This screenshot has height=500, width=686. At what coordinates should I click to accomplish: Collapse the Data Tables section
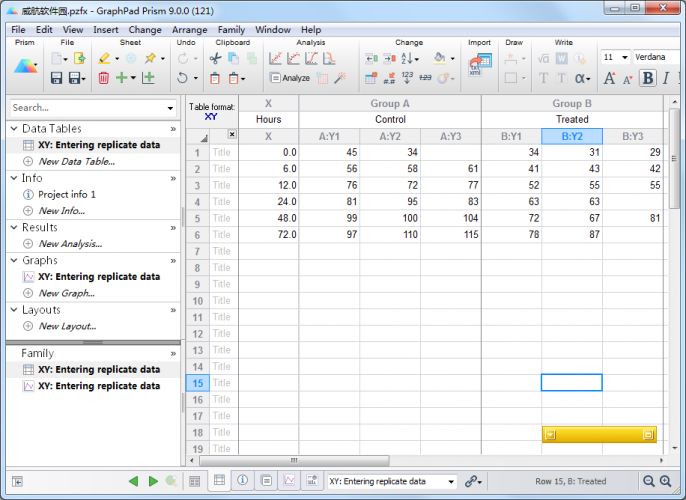point(14,129)
